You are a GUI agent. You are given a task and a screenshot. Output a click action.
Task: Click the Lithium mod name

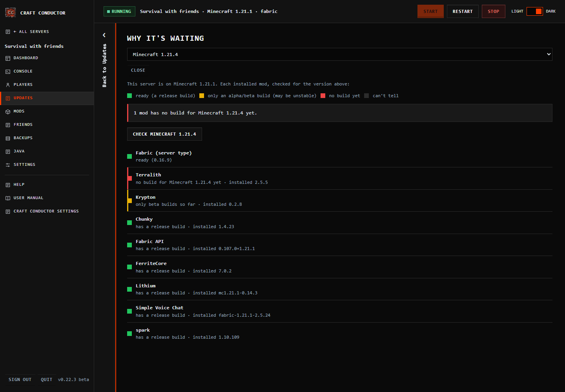[x=146, y=286]
